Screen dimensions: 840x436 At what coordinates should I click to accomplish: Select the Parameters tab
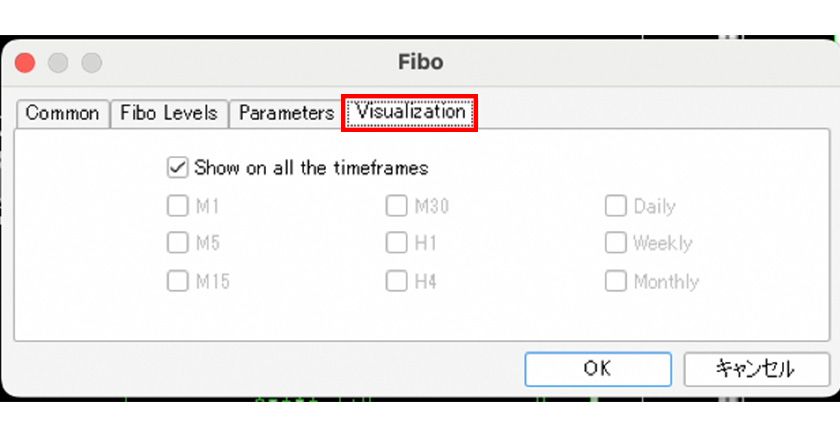(x=285, y=113)
